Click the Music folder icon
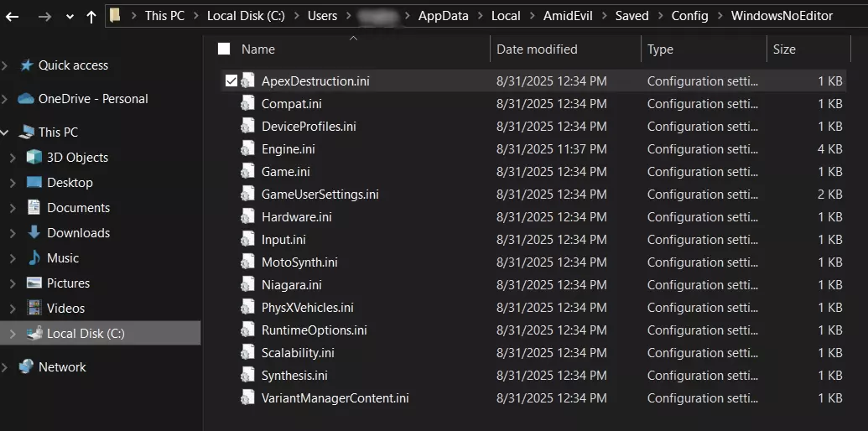The image size is (868, 431). click(x=34, y=257)
